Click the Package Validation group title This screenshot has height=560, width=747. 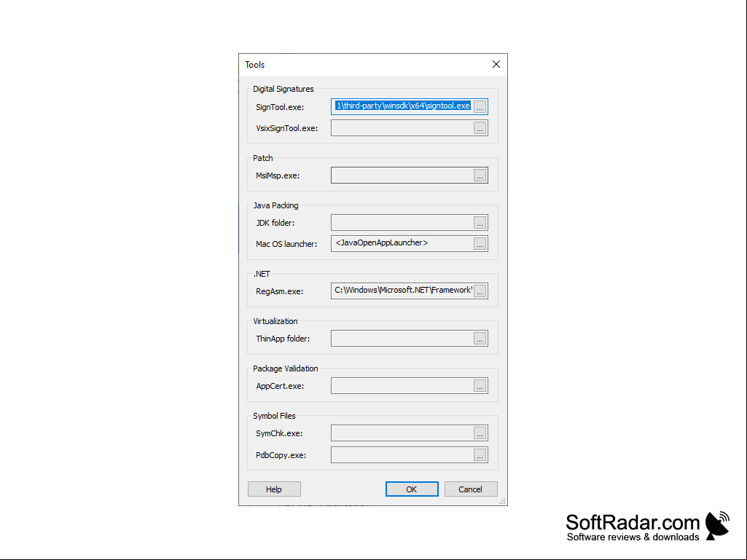point(286,368)
